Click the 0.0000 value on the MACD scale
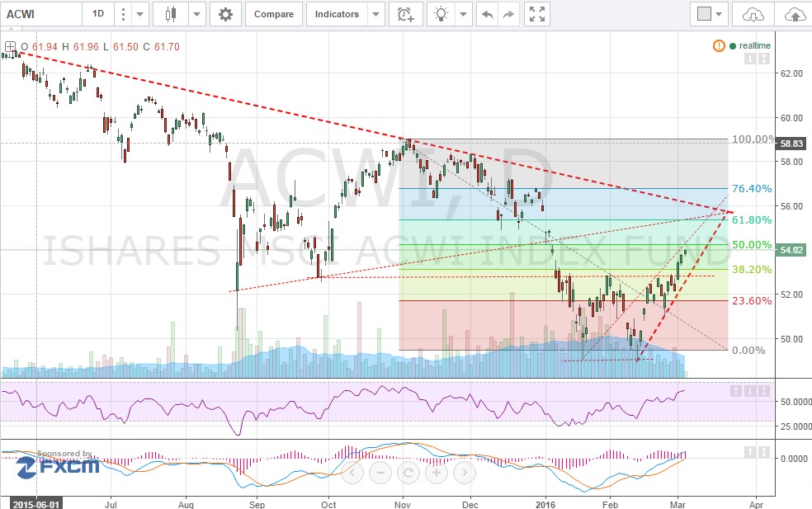 coord(794,458)
